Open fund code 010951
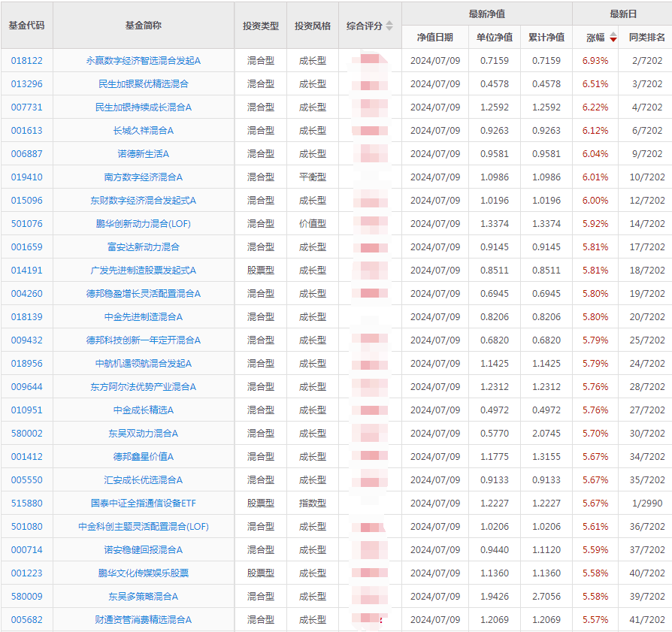 click(26, 410)
